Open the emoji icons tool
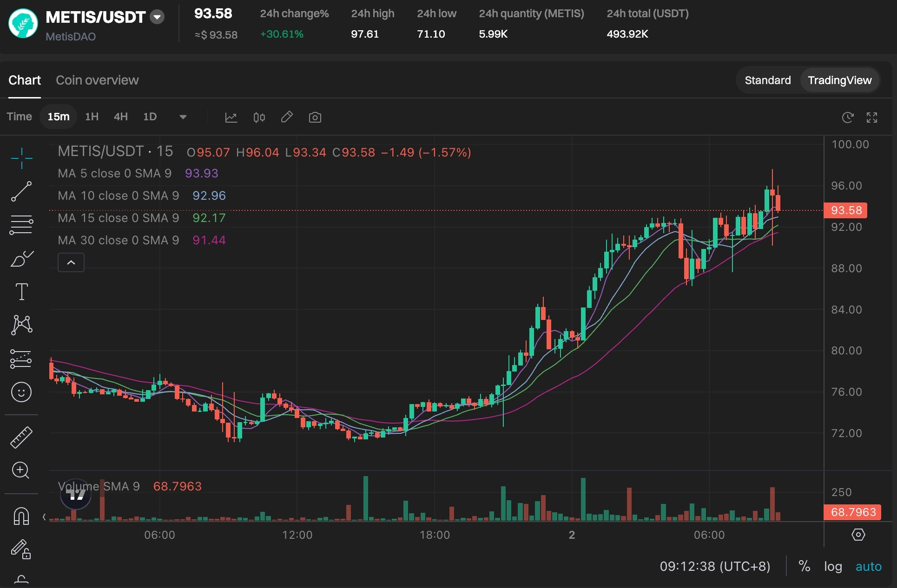 pyautogui.click(x=21, y=392)
